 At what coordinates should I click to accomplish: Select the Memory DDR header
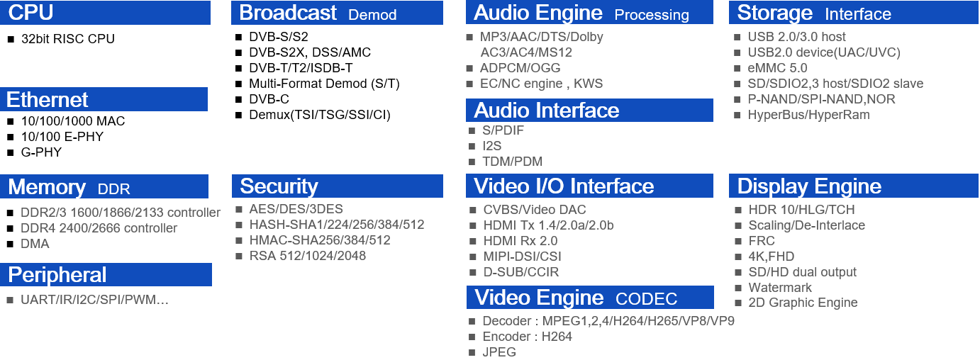click(x=104, y=186)
